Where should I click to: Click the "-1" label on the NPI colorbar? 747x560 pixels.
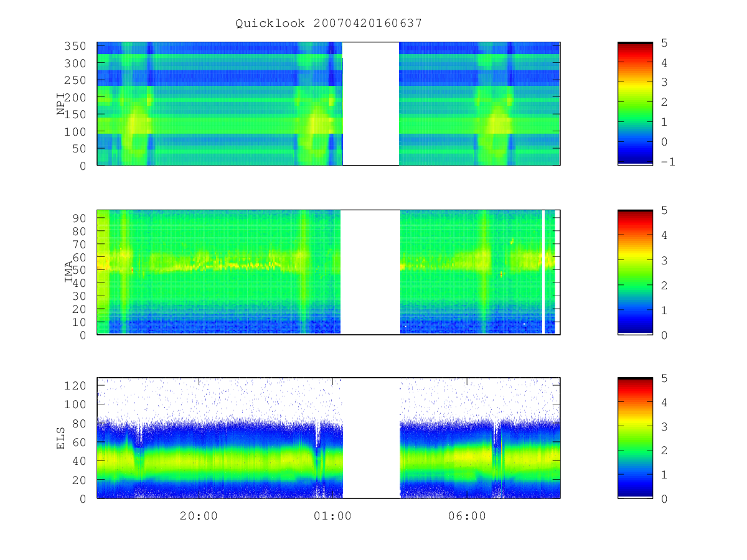point(668,162)
